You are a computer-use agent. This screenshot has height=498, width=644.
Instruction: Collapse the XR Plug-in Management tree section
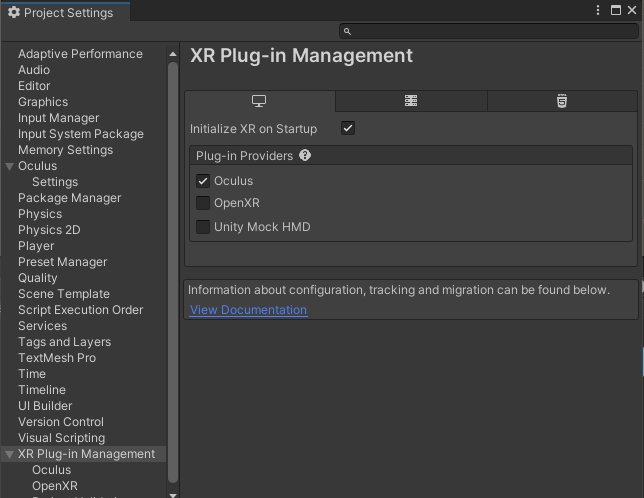tap(9, 454)
